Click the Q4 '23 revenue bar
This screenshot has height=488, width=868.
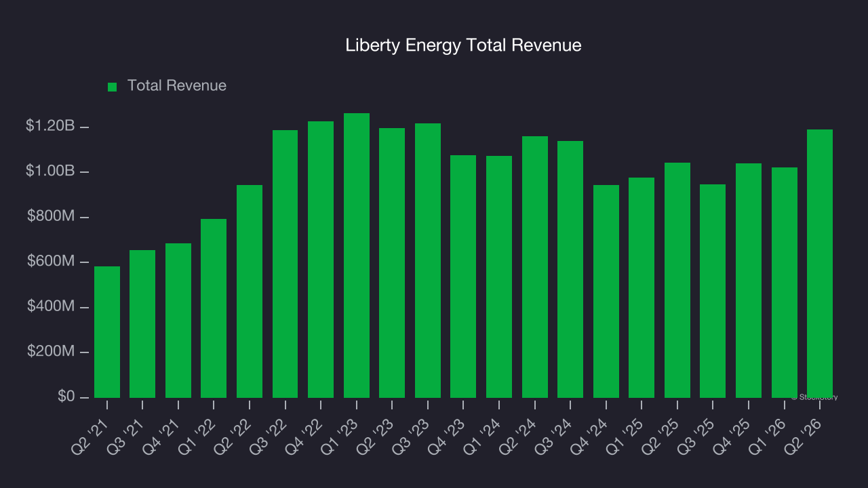click(463, 277)
